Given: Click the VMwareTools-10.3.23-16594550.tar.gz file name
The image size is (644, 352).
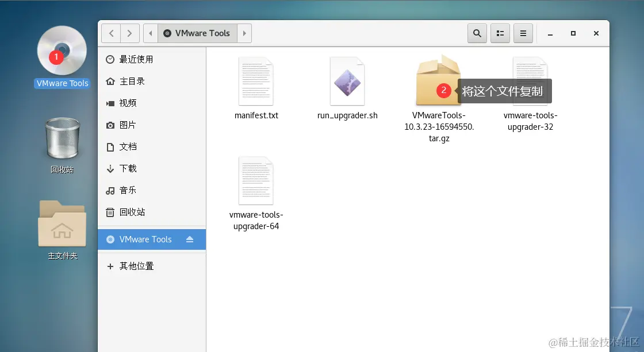Looking at the screenshot, I should click(x=439, y=127).
